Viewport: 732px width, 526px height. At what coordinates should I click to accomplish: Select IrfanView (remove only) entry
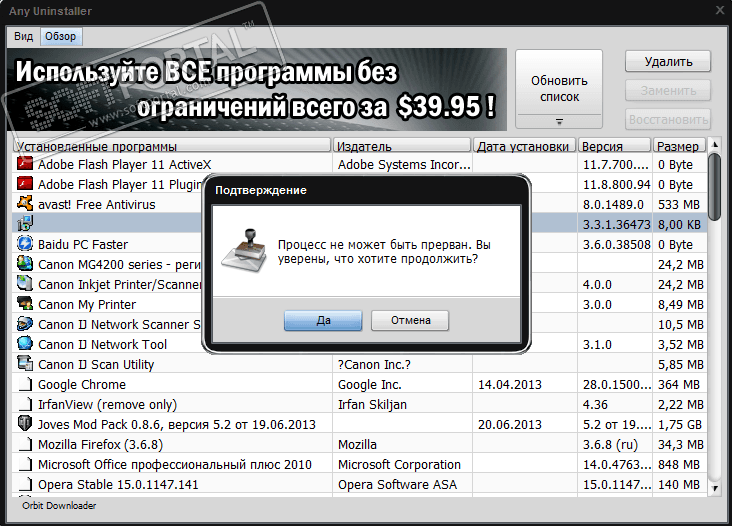(107, 405)
